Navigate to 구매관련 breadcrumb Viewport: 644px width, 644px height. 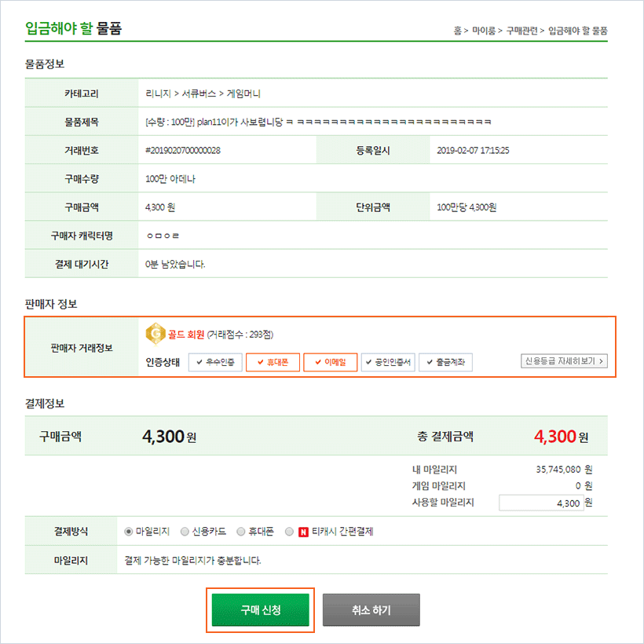[521, 31]
